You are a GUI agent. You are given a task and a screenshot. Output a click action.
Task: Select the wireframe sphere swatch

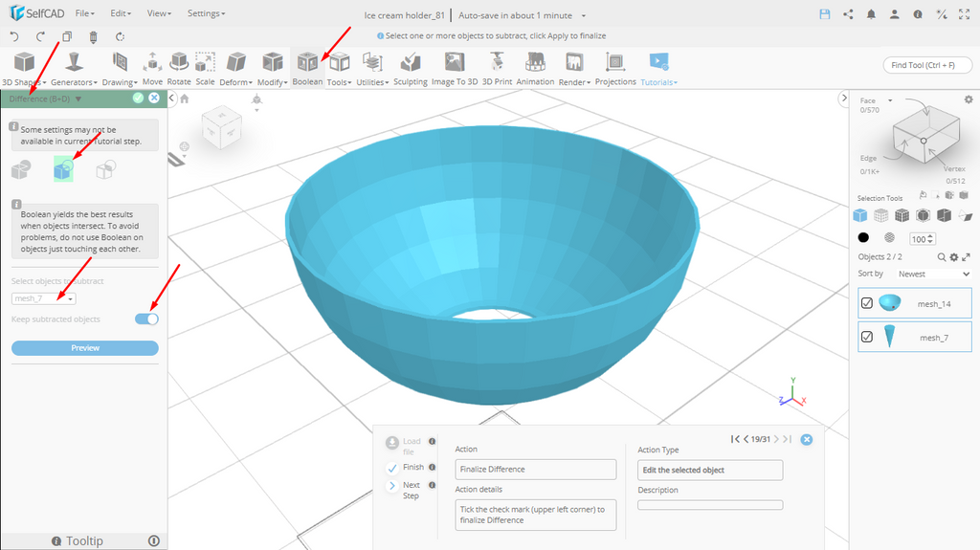click(x=889, y=237)
